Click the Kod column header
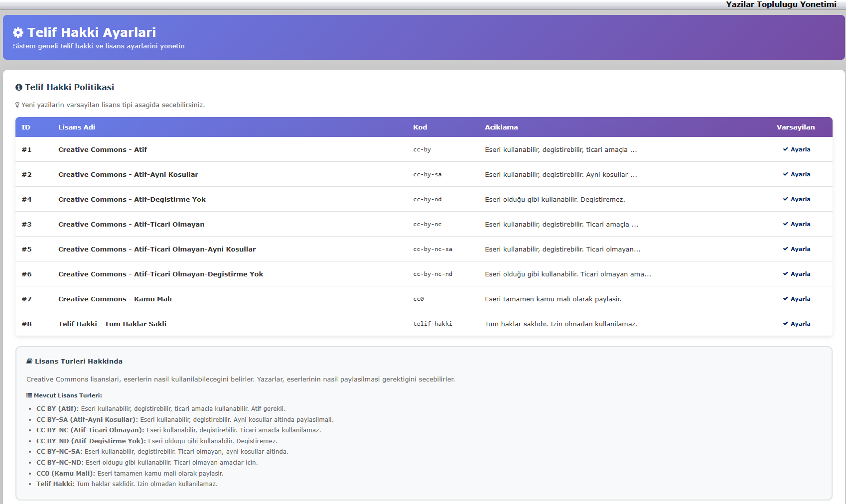This screenshot has width=846, height=504. [x=420, y=127]
